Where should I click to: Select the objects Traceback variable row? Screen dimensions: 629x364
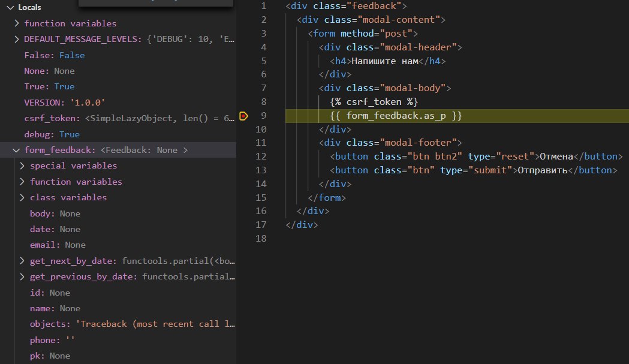[118, 324]
